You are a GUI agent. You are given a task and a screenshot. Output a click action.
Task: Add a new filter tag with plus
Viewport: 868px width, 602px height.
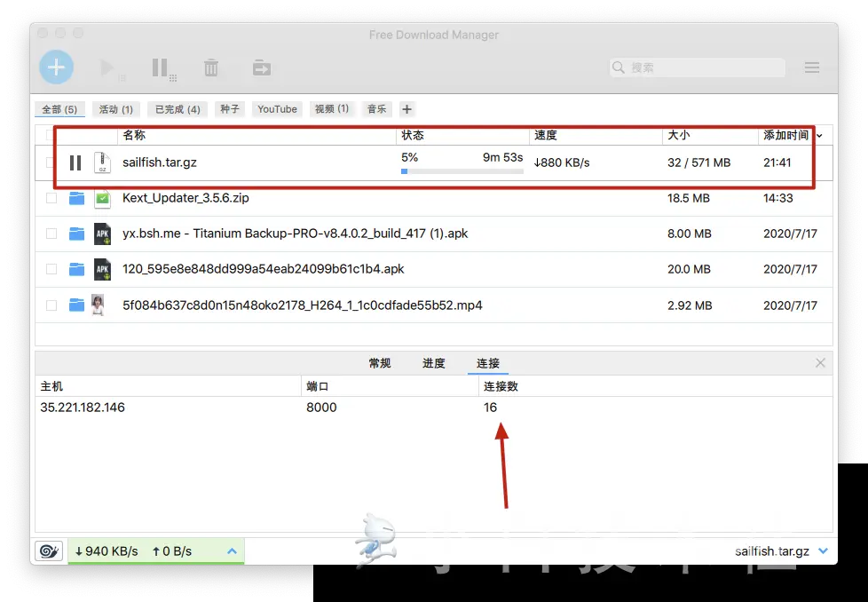pos(406,109)
